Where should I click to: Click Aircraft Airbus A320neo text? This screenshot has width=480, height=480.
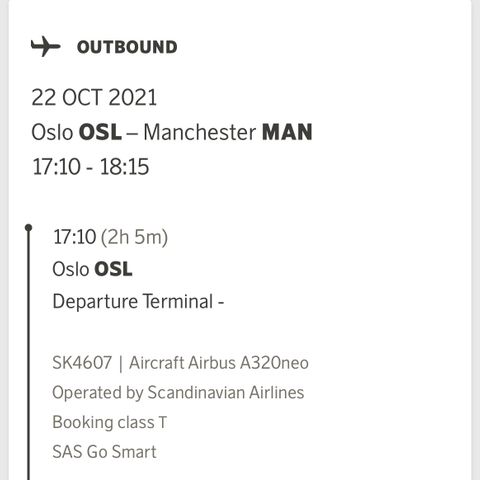pyautogui.click(x=219, y=363)
